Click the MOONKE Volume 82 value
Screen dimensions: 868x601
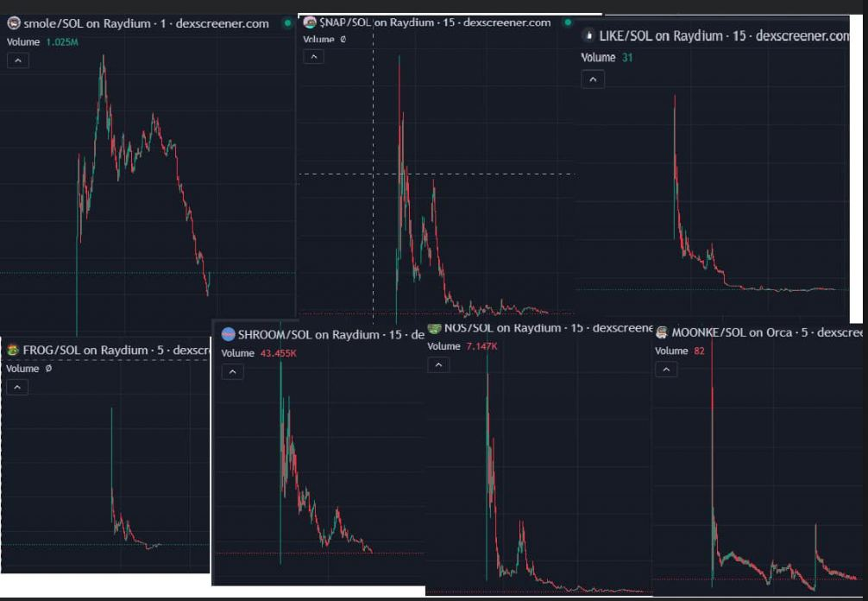tap(699, 351)
